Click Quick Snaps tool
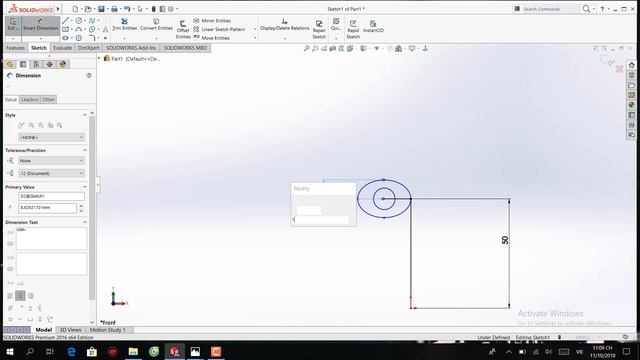The height and width of the screenshot is (360, 640). tap(336, 24)
